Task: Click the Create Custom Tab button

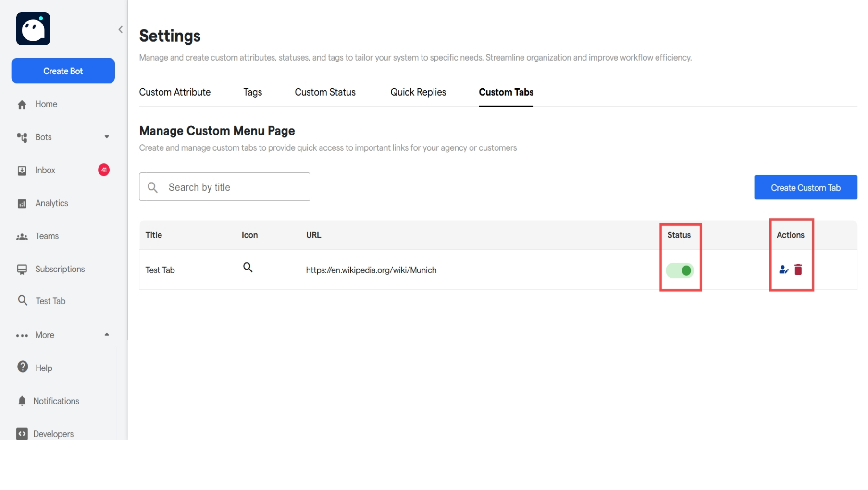Action: 806,187
